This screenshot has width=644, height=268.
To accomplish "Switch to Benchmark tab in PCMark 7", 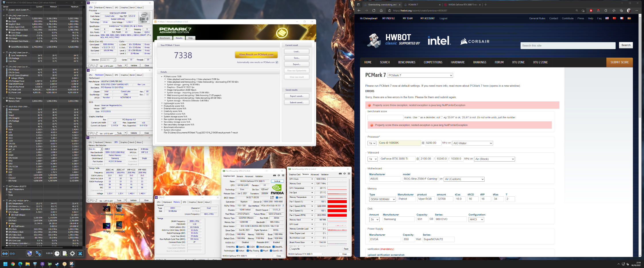I will tap(165, 38).
